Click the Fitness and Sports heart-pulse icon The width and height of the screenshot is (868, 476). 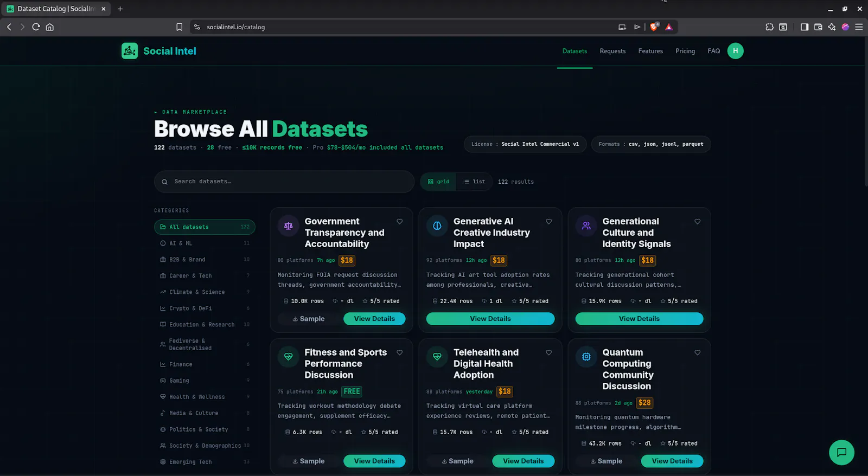click(289, 357)
